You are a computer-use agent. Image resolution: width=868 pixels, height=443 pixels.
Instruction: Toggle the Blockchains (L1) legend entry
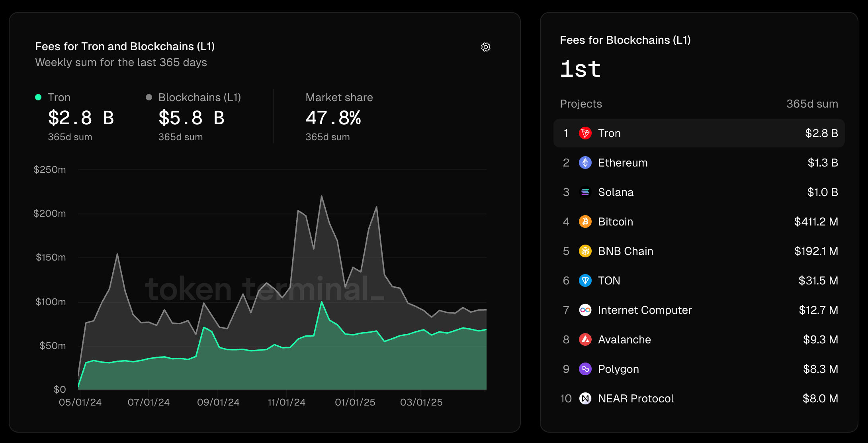pyautogui.click(x=199, y=97)
